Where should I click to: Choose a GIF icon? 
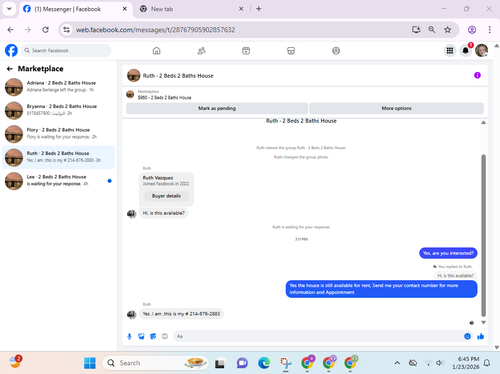(165, 336)
